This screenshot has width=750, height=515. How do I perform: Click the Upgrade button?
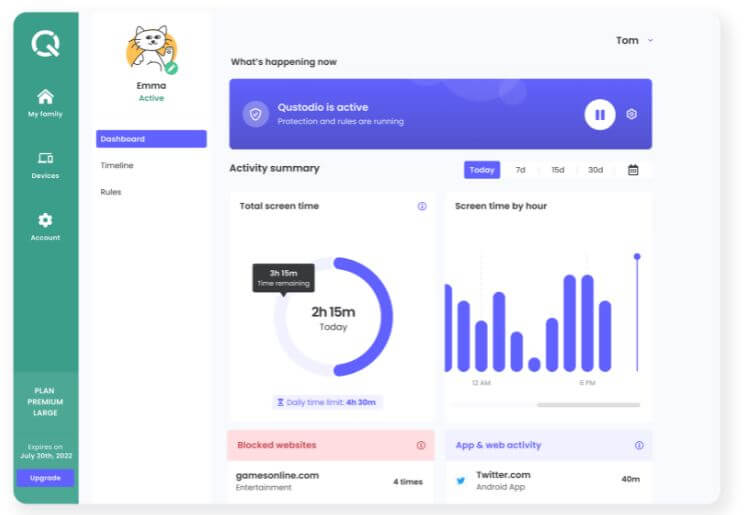(x=45, y=478)
